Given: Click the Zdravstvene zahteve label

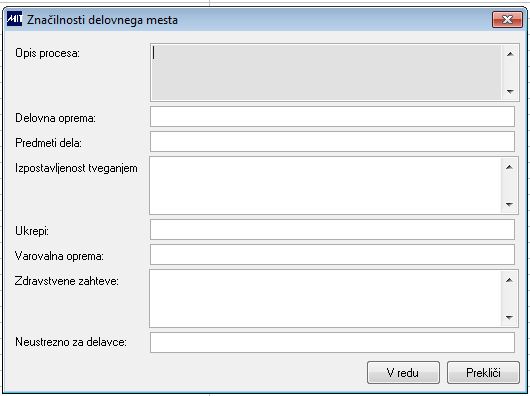Looking at the screenshot, I should [x=67, y=281].
